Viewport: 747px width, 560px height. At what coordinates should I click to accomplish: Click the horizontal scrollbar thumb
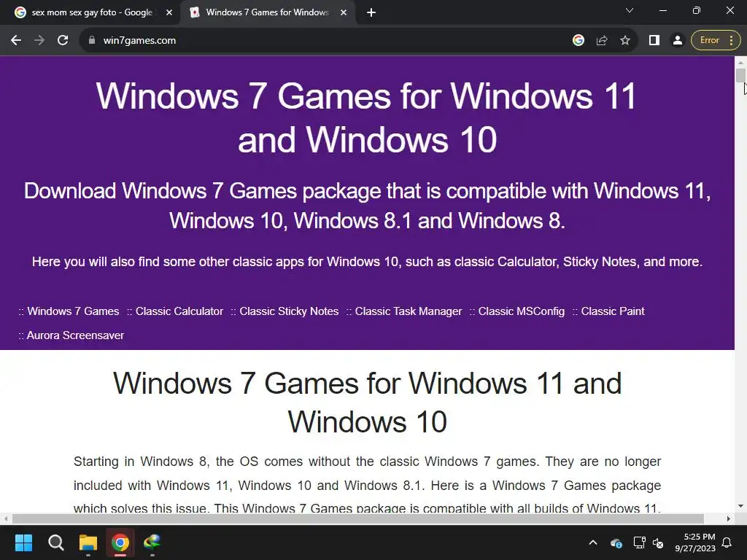pos(357,518)
